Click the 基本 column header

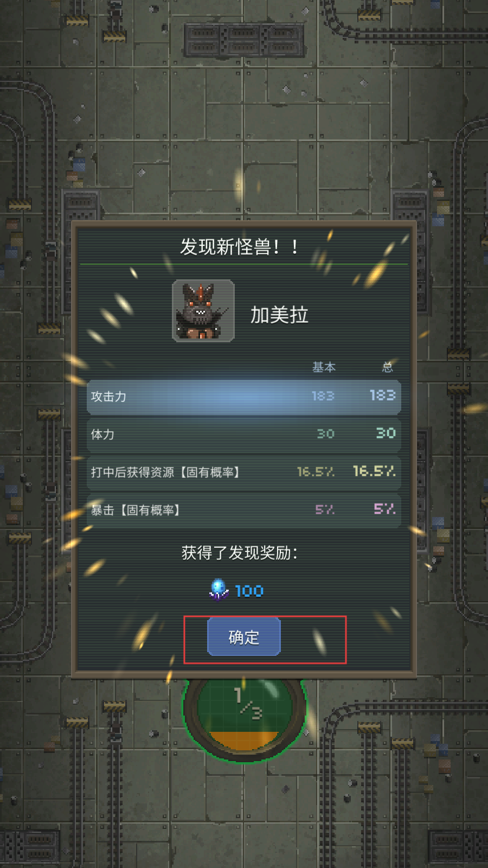(324, 367)
